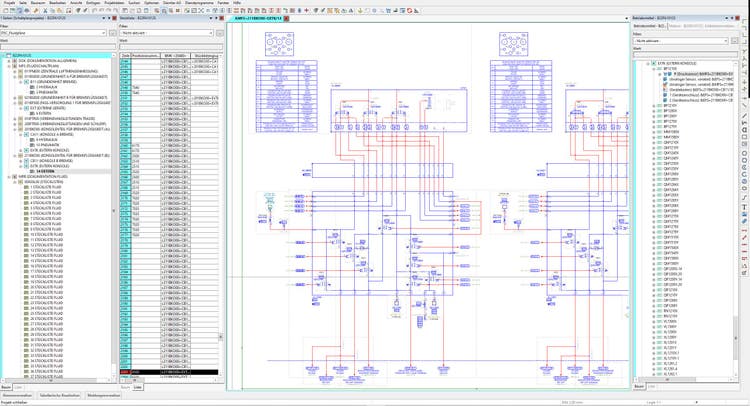Image resolution: width=750 pixels, height=406 pixels.
Task: Open the AMFE schematic page tab
Action: click(x=256, y=18)
